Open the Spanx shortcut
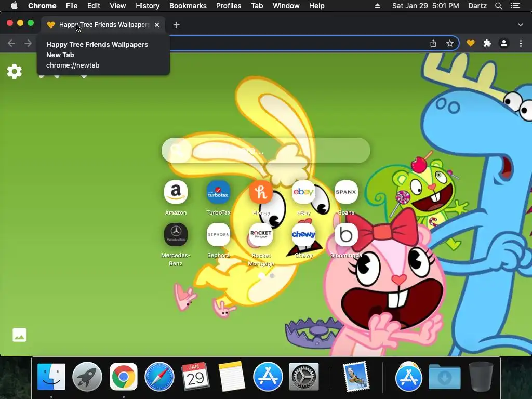Image resolution: width=532 pixels, height=399 pixels. 346,192
